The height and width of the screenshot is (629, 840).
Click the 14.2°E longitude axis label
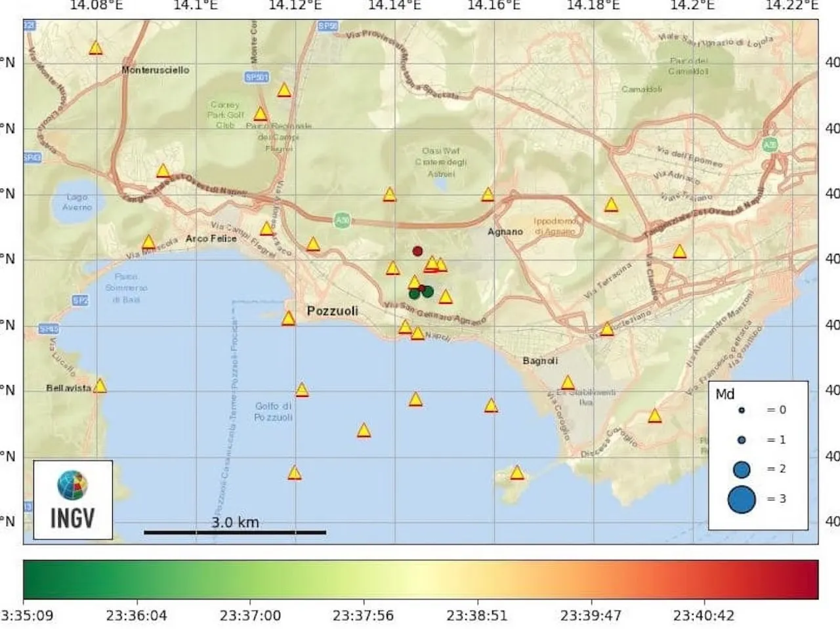pos(692,6)
